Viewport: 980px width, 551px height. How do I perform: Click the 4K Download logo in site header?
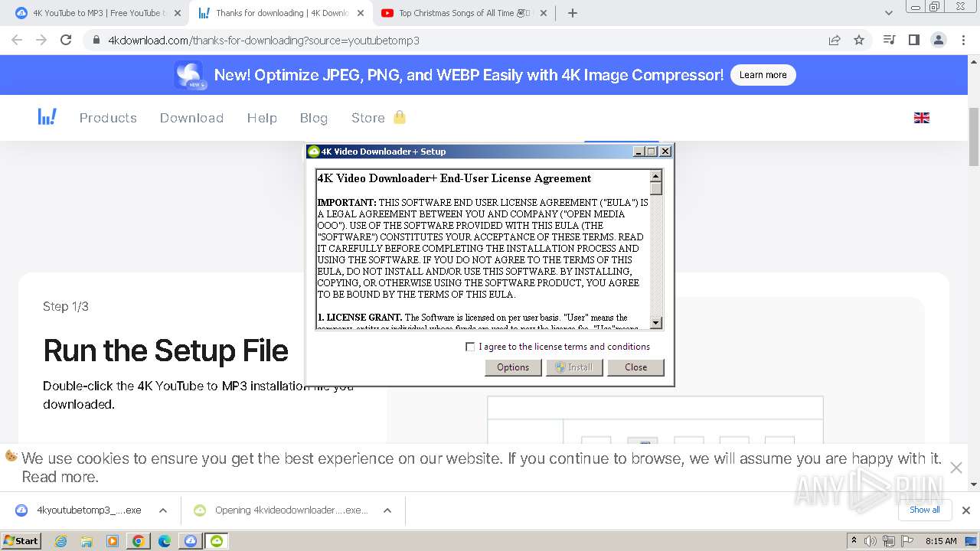click(x=47, y=117)
